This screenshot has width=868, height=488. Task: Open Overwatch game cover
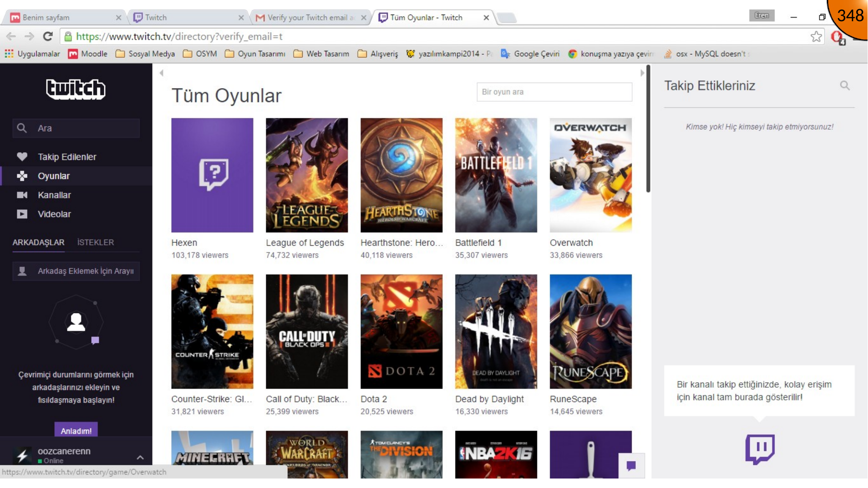[591, 175]
